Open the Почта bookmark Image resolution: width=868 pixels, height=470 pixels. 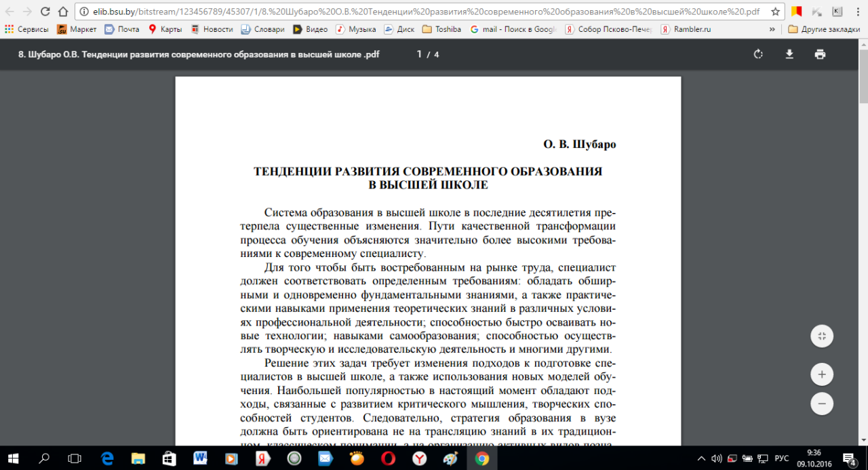coord(121,29)
